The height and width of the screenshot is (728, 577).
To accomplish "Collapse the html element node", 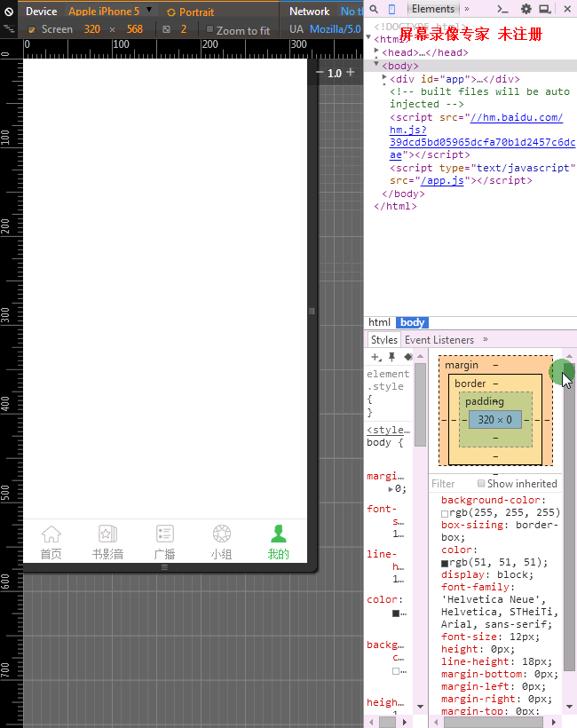I will click(x=368, y=36).
